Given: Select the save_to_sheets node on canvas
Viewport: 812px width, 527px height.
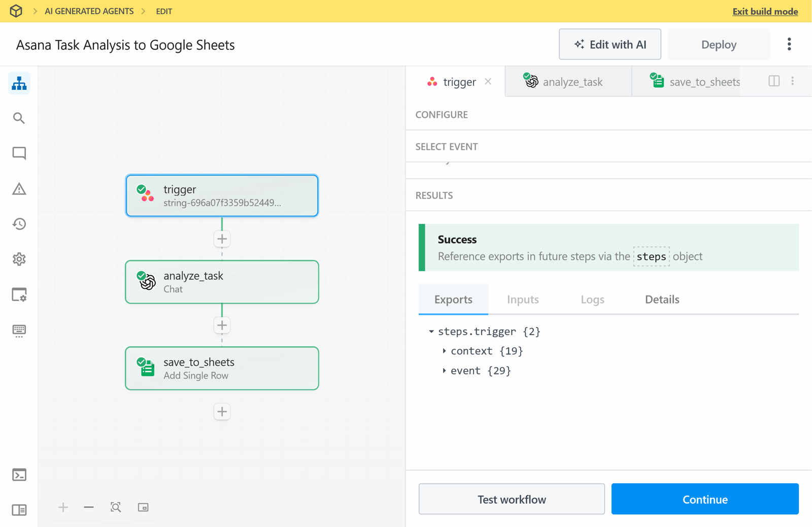Looking at the screenshot, I should 222,369.
